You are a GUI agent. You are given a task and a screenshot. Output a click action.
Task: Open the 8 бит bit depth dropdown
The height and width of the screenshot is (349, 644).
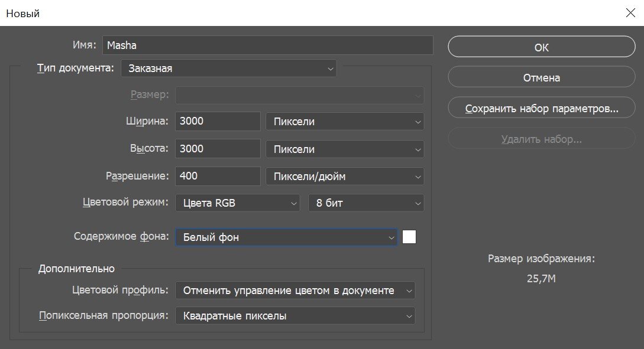click(366, 203)
